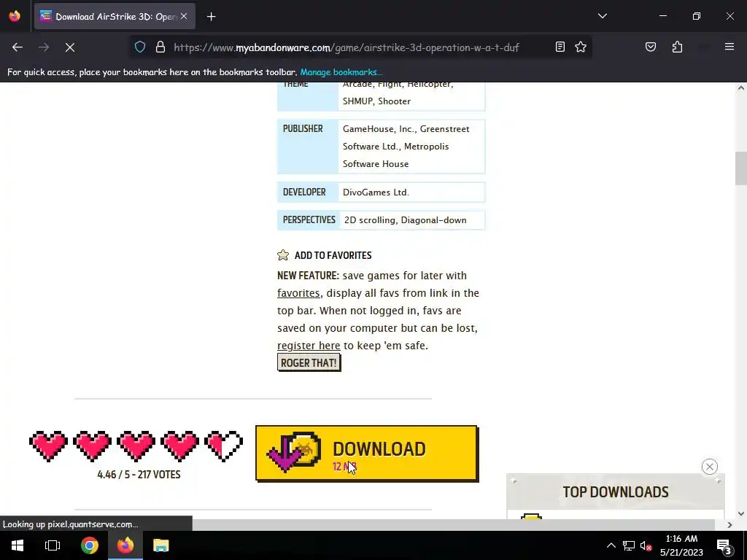Open Firefox application hamburger menu
Screen dimensions: 747x560
coord(729,47)
